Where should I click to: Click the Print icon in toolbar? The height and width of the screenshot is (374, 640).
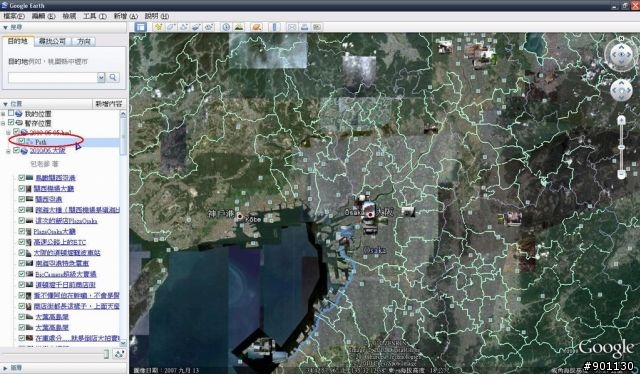[304, 27]
